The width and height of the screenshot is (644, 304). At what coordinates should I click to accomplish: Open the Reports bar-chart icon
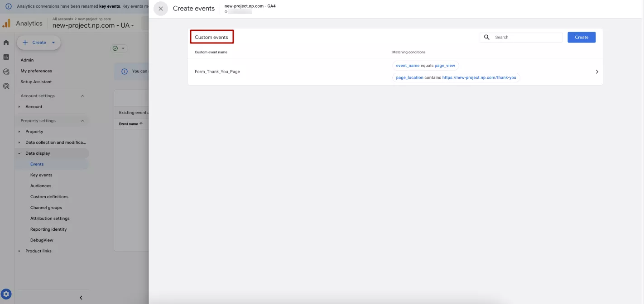coord(6,57)
